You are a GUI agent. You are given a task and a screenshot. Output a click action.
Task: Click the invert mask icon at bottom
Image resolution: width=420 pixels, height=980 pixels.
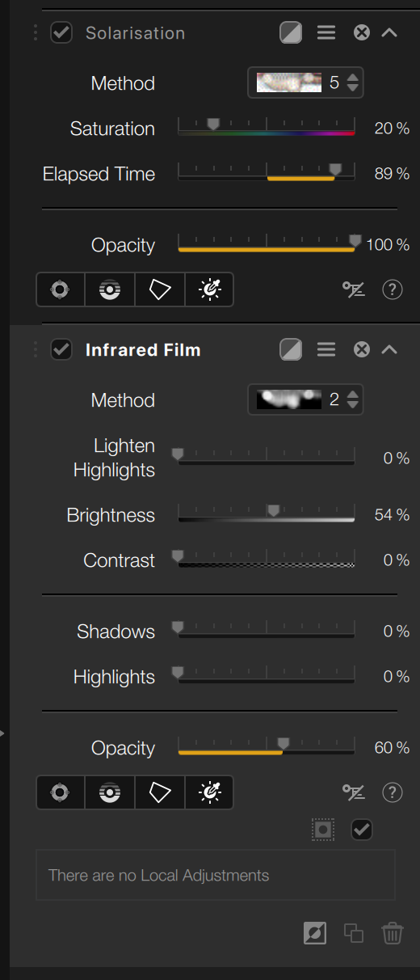(x=316, y=932)
